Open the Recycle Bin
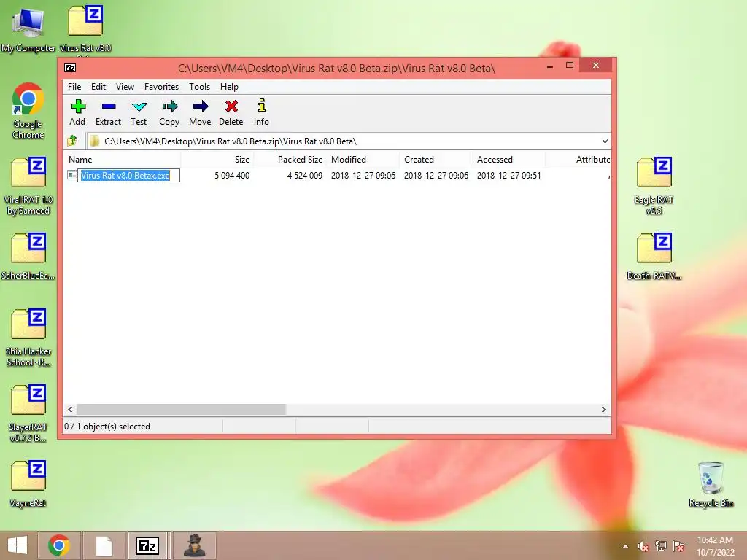Viewport: 747px width, 560px height. [x=711, y=484]
